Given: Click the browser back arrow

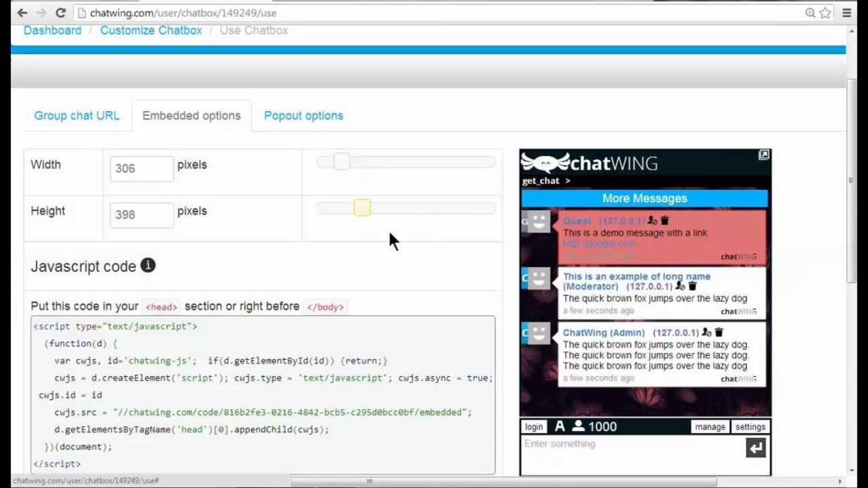Looking at the screenshot, I should pos(22,12).
